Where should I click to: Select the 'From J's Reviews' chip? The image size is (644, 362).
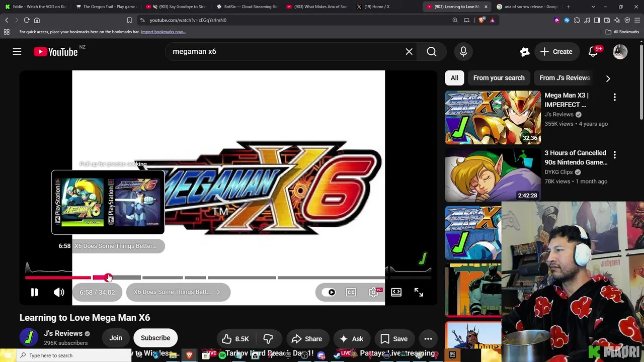click(x=565, y=78)
